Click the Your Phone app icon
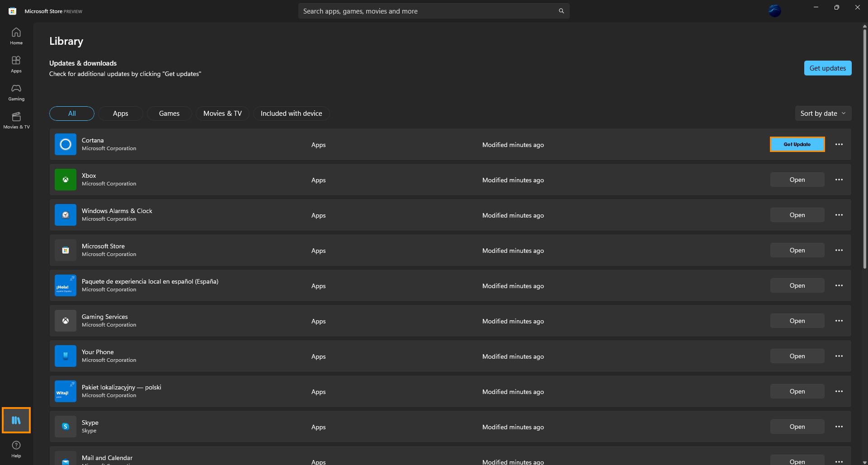Image resolution: width=868 pixels, height=465 pixels. (x=66, y=356)
